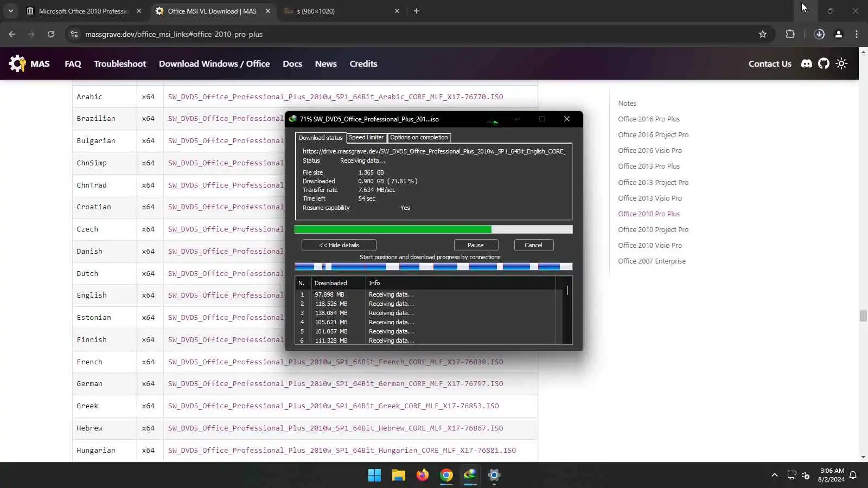Open the Docs menu item
The image size is (868, 488).
pos(292,63)
